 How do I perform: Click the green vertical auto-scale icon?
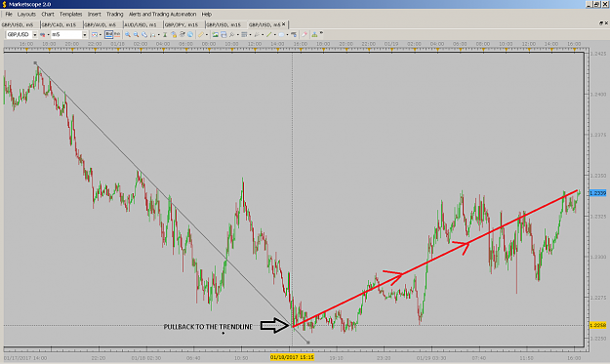(x=165, y=34)
